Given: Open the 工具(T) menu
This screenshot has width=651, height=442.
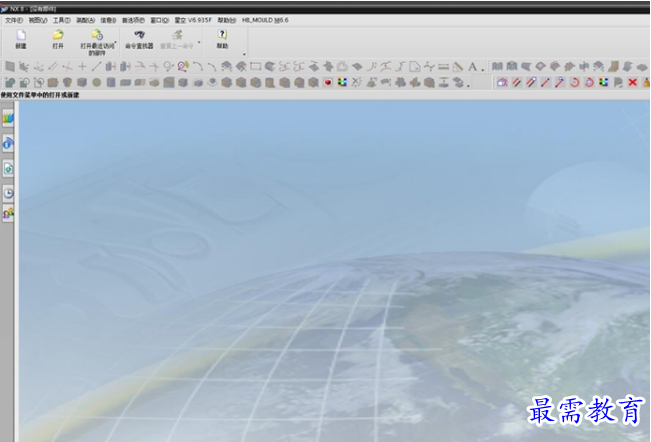Looking at the screenshot, I should tap(61, 20).
